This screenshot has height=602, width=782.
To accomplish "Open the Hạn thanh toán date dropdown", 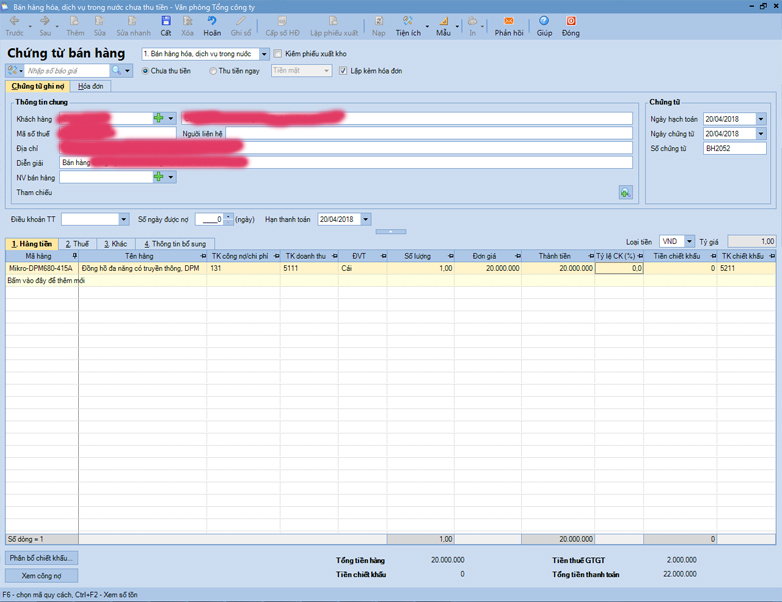I will [366, 219].
